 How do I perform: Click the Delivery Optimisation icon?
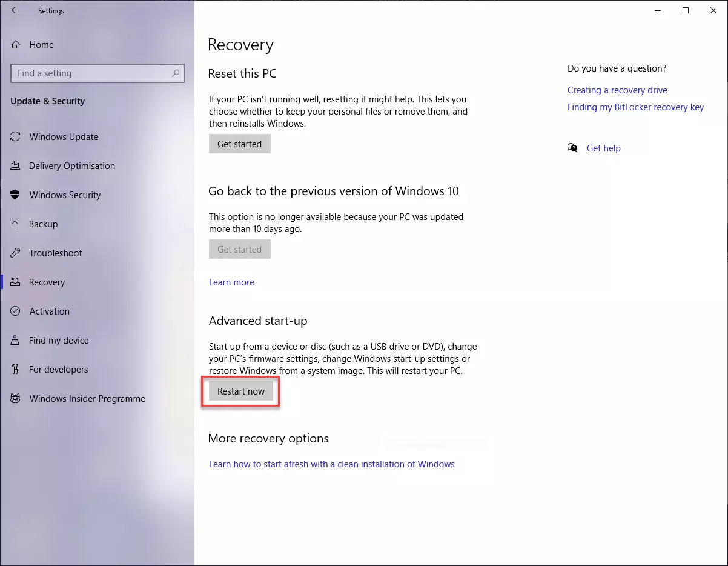pyautogui.click(x=16, y=166)
